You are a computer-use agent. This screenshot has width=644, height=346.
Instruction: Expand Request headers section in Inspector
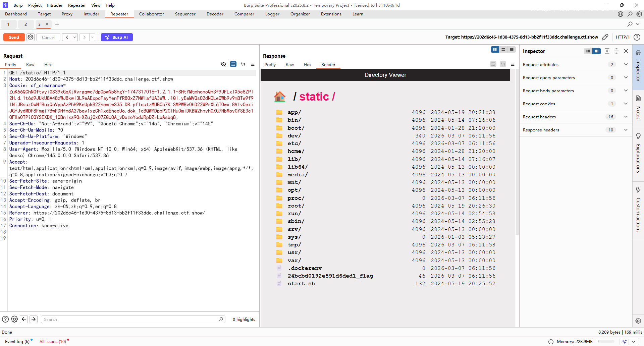(626, 117)
